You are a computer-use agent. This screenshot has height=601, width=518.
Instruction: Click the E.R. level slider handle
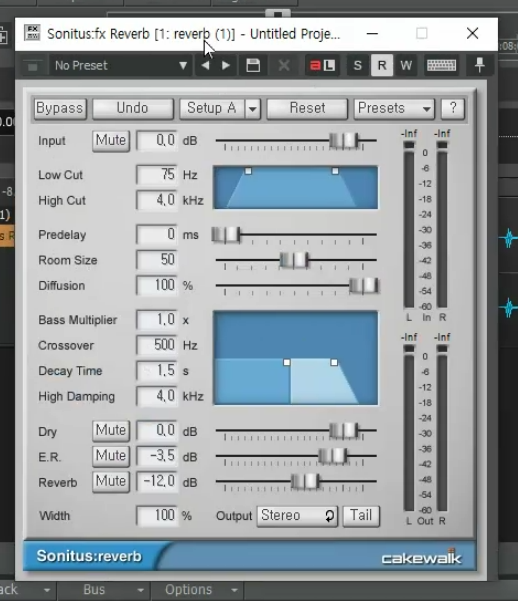click(333, 456)
